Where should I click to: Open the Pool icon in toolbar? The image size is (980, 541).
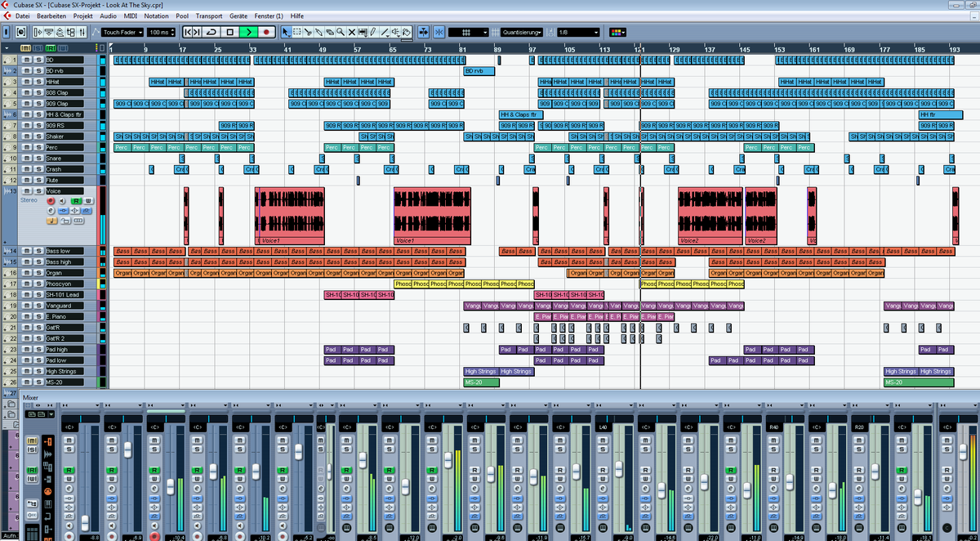[71, 32]
